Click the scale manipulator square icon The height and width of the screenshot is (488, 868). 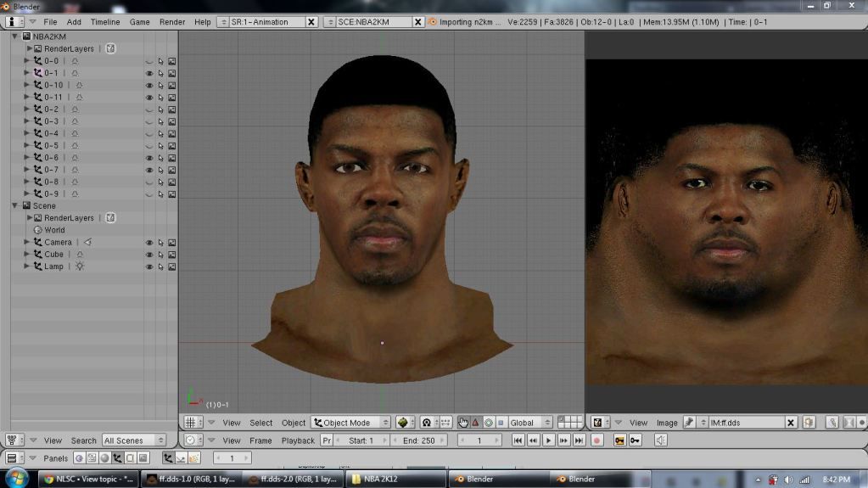501,423
